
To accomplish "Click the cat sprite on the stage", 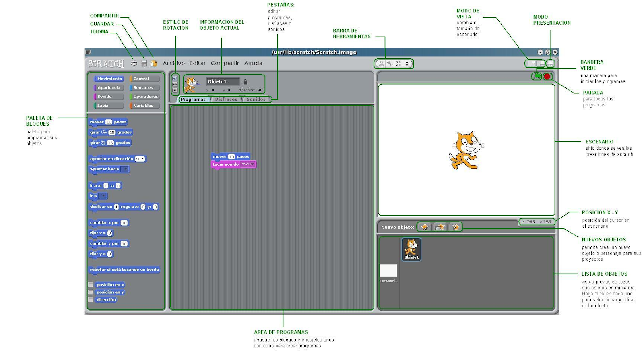I will (466, 150).
